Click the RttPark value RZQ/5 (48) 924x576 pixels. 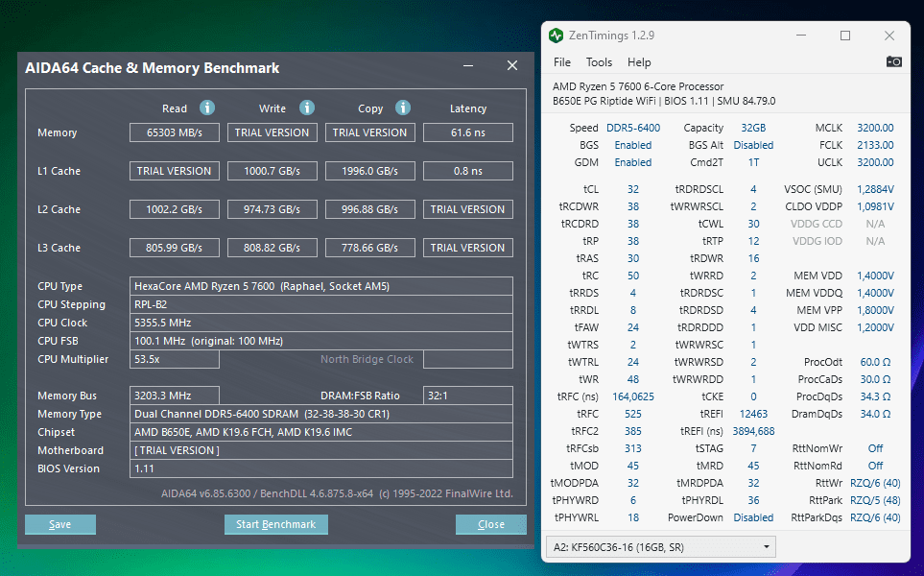coord(875,500)
